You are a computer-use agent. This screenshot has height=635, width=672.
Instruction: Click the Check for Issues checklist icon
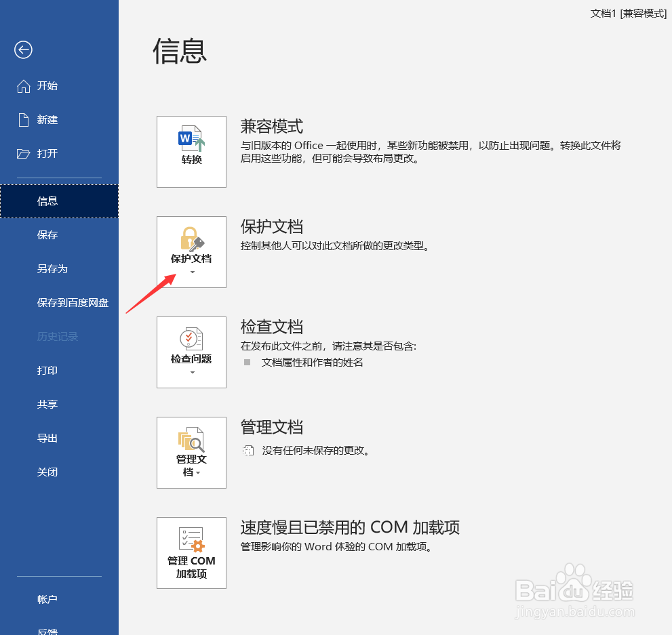tap(191, 339)
